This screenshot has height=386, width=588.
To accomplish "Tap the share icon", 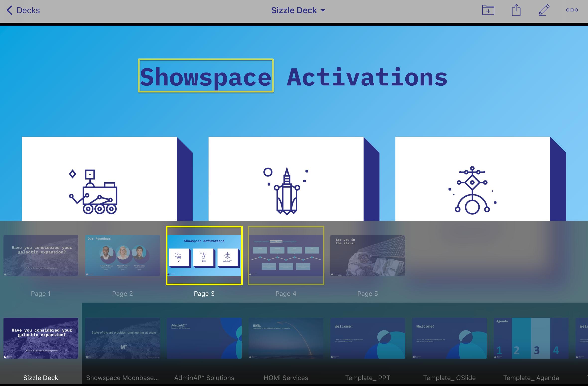I will pos(516,10).
